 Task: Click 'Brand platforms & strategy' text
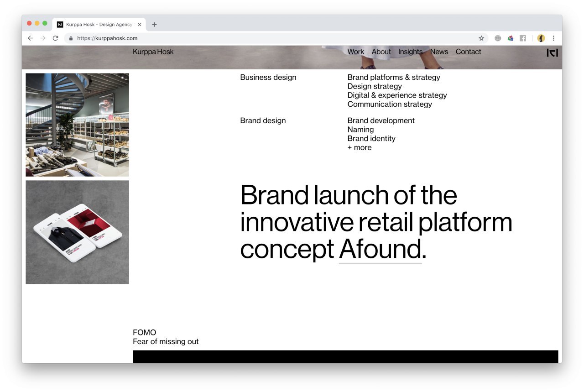coord(394,77)
